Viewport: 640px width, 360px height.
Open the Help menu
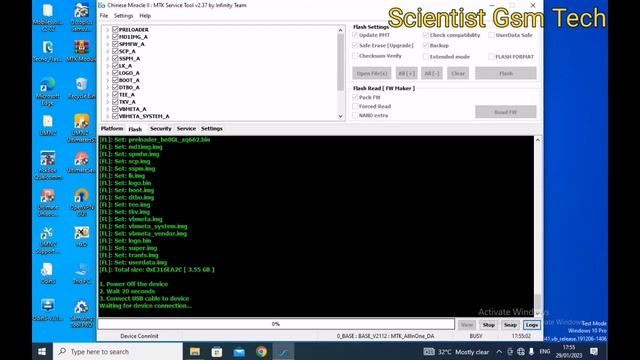coord(145,16)
